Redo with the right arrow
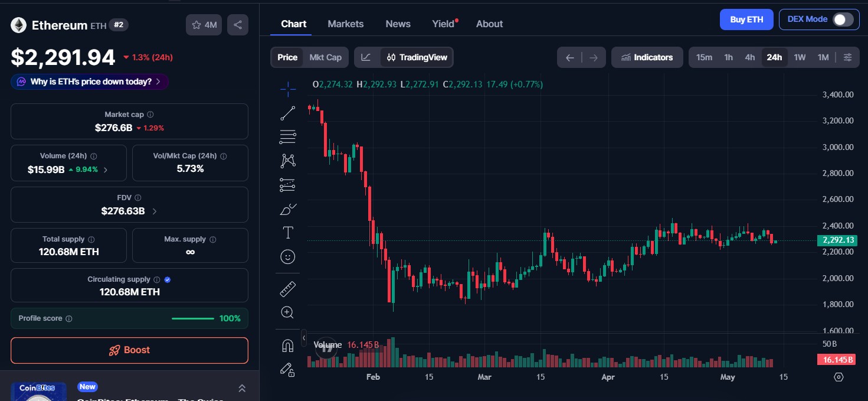This screenshot has height=401, width=868. click(x=594, y=57)
